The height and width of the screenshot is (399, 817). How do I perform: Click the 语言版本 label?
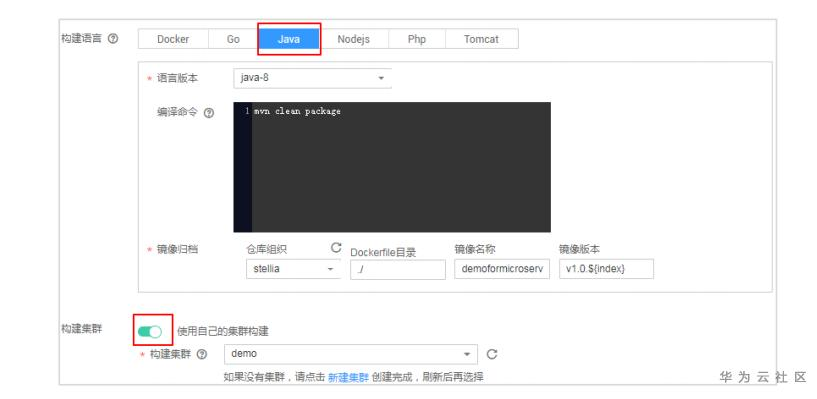[178, 78]
